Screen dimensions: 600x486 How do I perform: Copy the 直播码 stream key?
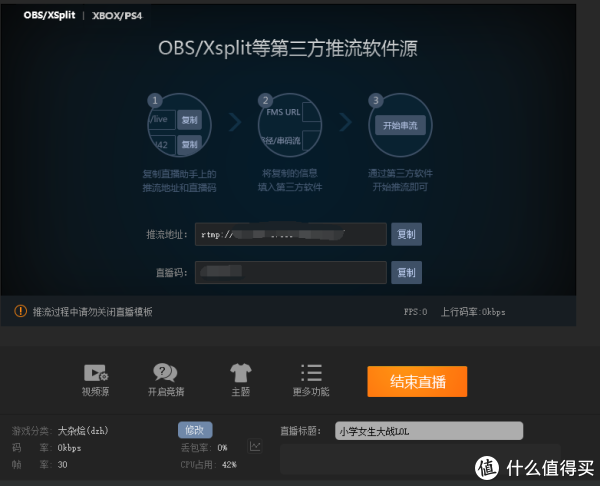pyautogui.click(x=406, y=272)
